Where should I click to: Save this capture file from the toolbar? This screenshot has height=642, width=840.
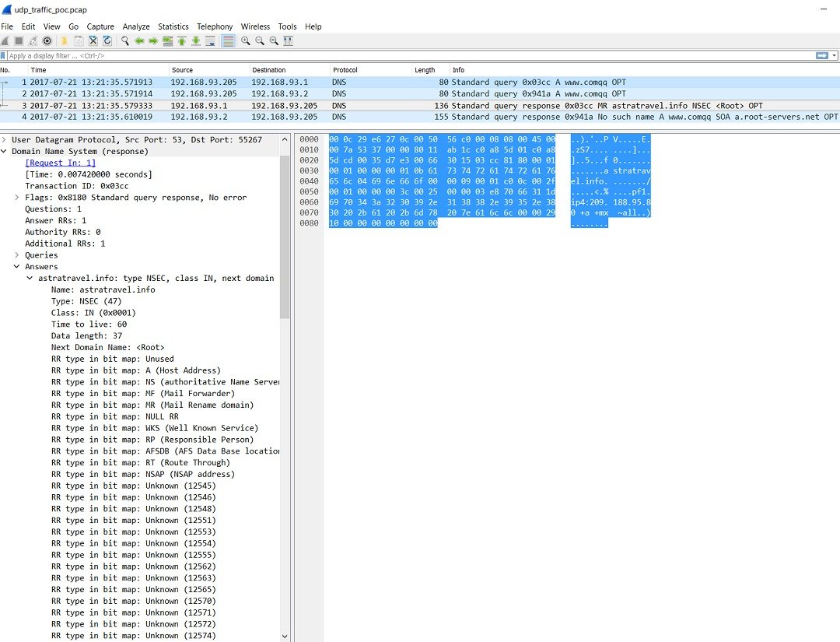click(79, 40)
